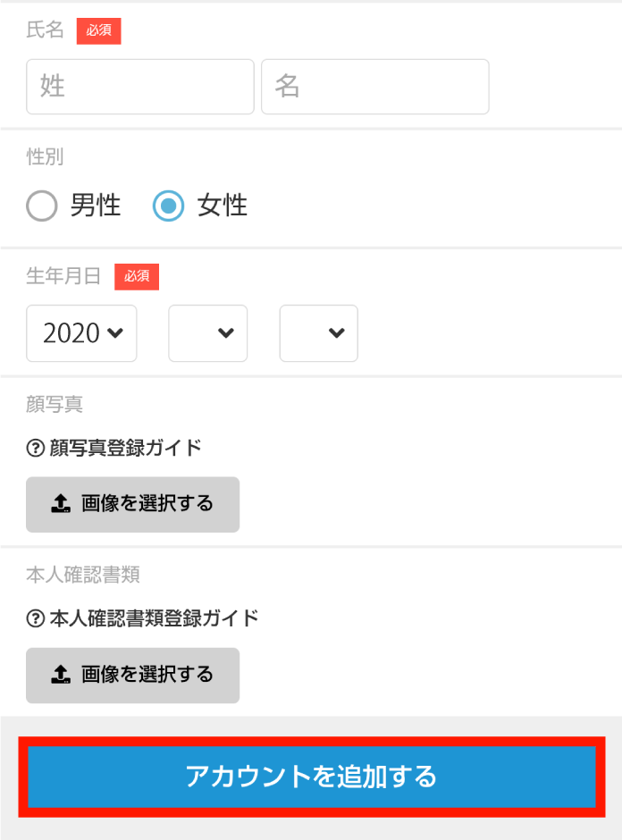Click the 必須 badge next to 氏名

[98, 30]
